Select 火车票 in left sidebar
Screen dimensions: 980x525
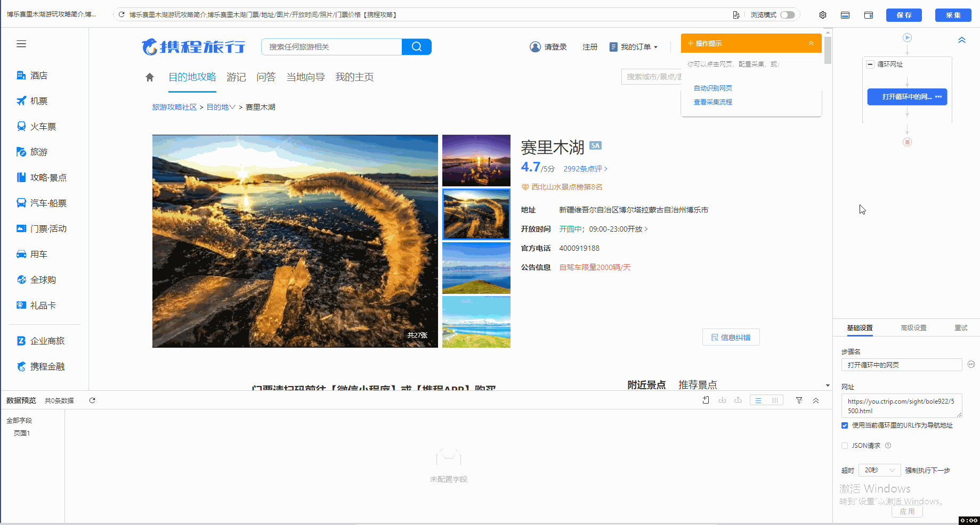(x=36, y=127)
